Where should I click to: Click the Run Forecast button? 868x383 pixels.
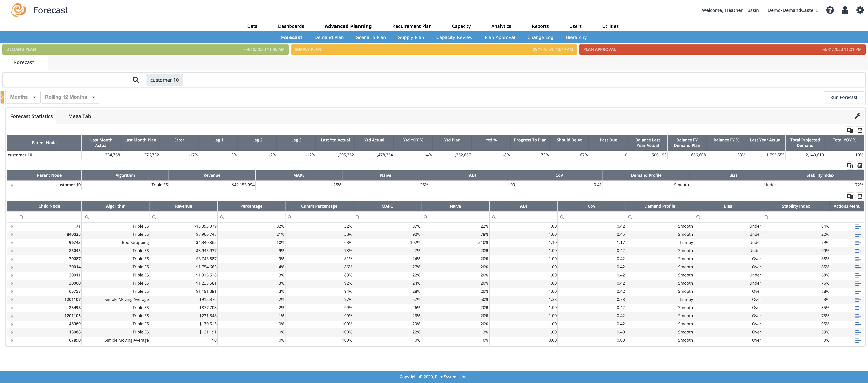843,97
